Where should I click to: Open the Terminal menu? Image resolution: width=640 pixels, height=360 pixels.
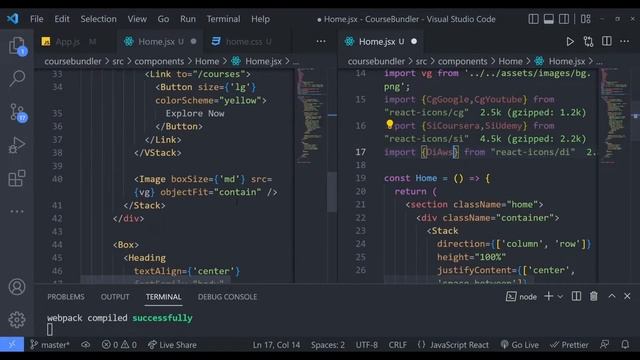(x=223, y=19)
